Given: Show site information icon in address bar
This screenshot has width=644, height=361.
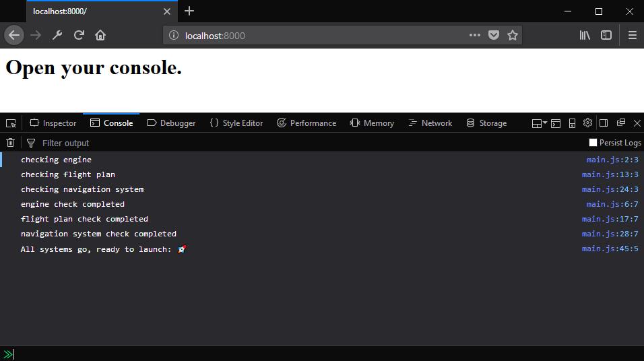Looking at the screenshot, I should pyautogui.click(x=174, y=35).
